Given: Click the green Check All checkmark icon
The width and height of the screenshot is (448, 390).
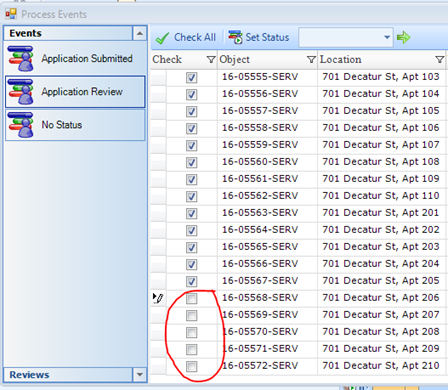Looking at the screenshot, I should (x=162, y=38).
